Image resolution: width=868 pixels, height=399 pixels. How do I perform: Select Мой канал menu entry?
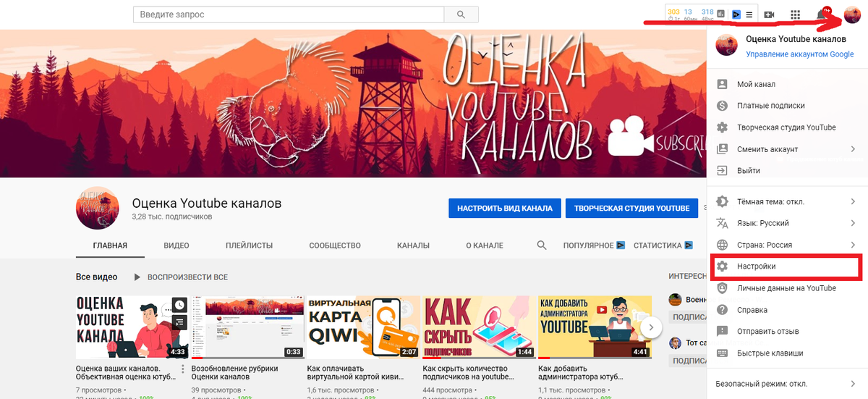[x=787, y=84]
